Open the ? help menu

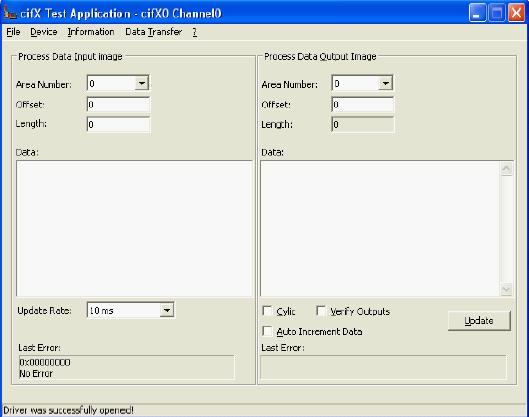pyautogui.click(x=195, y=32)
